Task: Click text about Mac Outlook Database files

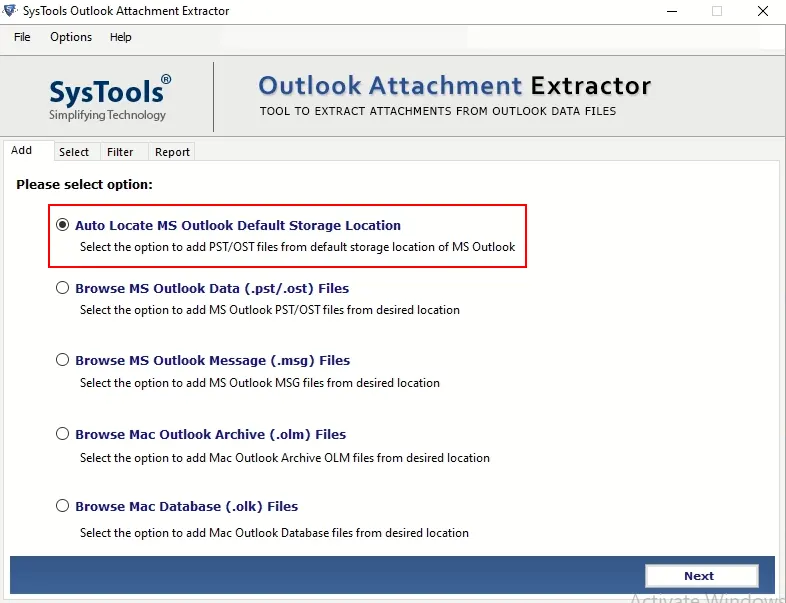Action: click(x=274, y=533)
